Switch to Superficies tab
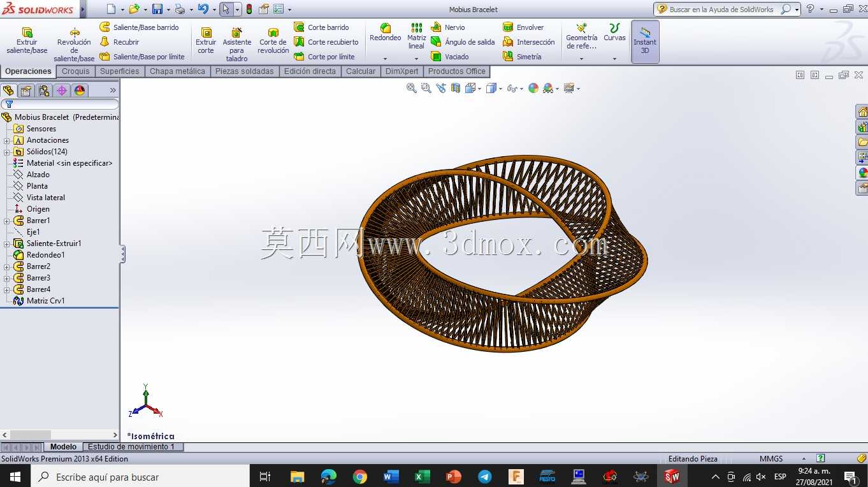This screenshot has height=487, width=868. point(119,71)
